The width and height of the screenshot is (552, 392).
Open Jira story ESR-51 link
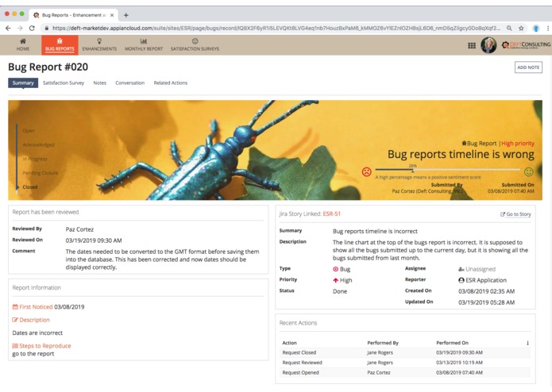332,213
